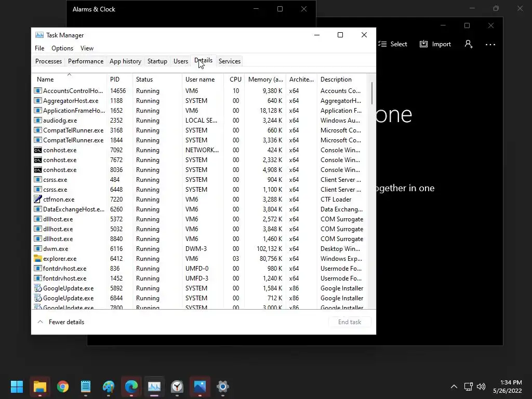The height and width of the screenshot is (399, 532).
Task: Sort by the Memory column header
Action: [x=265, y=79]
